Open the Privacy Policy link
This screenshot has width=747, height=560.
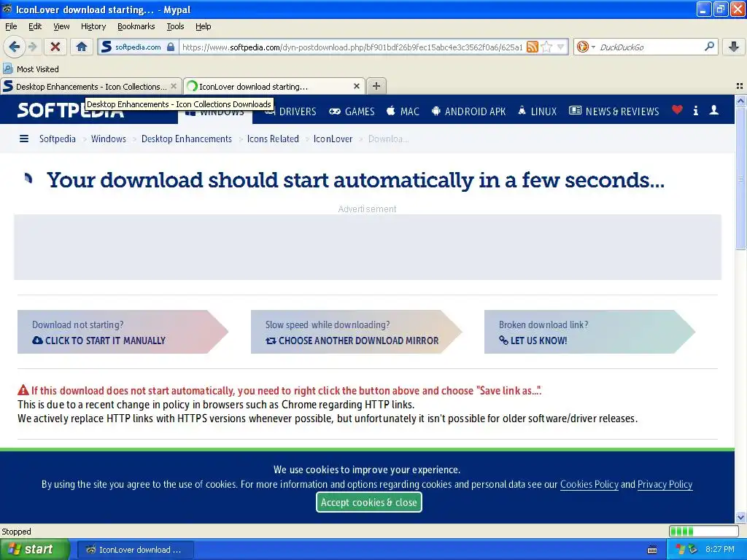point(665,484)
